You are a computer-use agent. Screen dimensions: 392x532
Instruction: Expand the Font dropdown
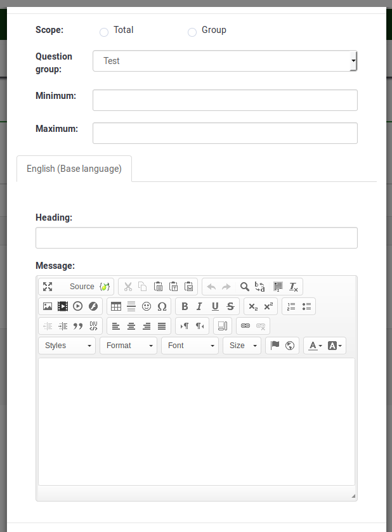click(x=190, y=346)
